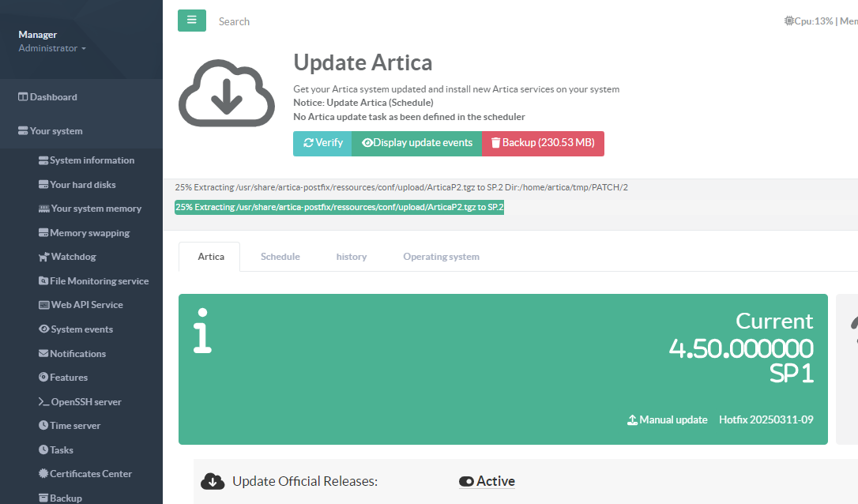This screenshot has width=858, height=504.
Task: Open File Monitoring service
Action: coord(99,281)
